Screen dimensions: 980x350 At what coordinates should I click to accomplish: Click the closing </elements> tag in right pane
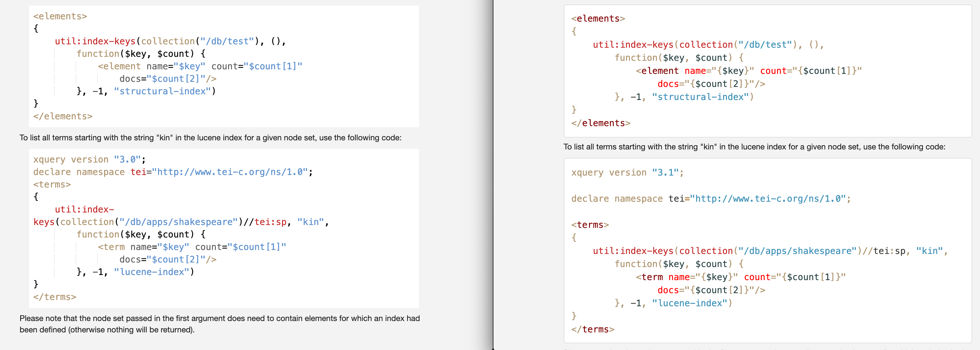pyautogui.click(x=600, y=123)
